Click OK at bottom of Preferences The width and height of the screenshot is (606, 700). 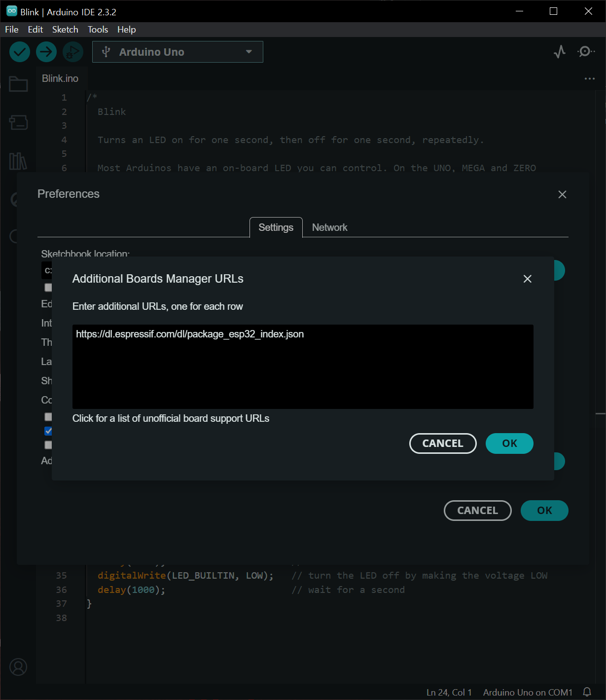pyautogui.click(x=544, y=511)
